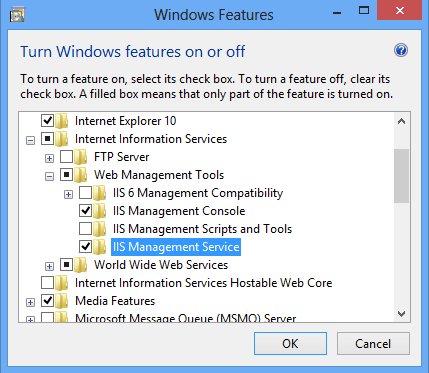Image resolution: width=429 pixels, height=373 pixels.
Task: Check Internet Information Services Hostable Web Core box
Action: 47,282
